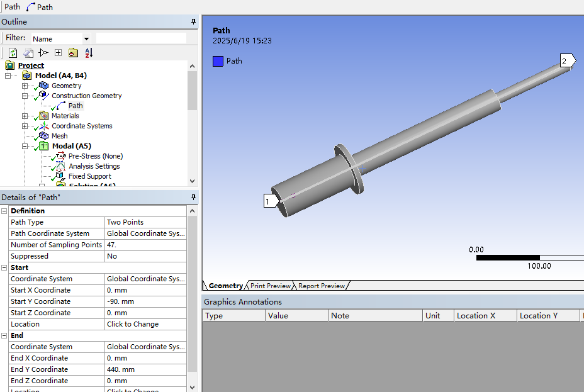
Task: Click the folder grouping icon in outline toolbar
Action: coord(74,53)
